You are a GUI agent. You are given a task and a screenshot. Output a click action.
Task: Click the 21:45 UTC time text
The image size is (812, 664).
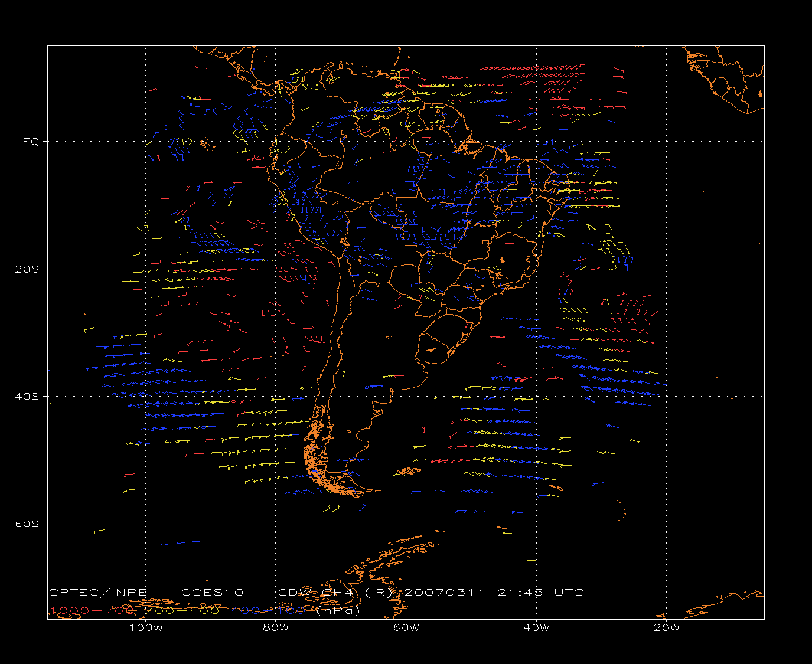pos(540,592)
